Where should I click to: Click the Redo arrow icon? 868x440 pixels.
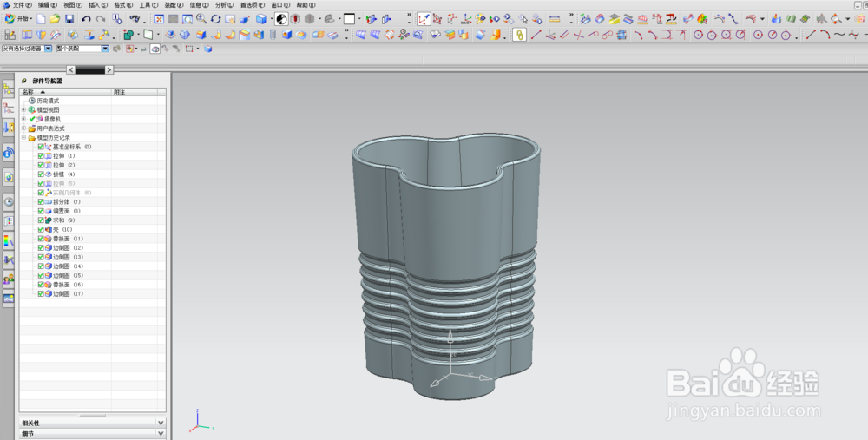(100, 19)
